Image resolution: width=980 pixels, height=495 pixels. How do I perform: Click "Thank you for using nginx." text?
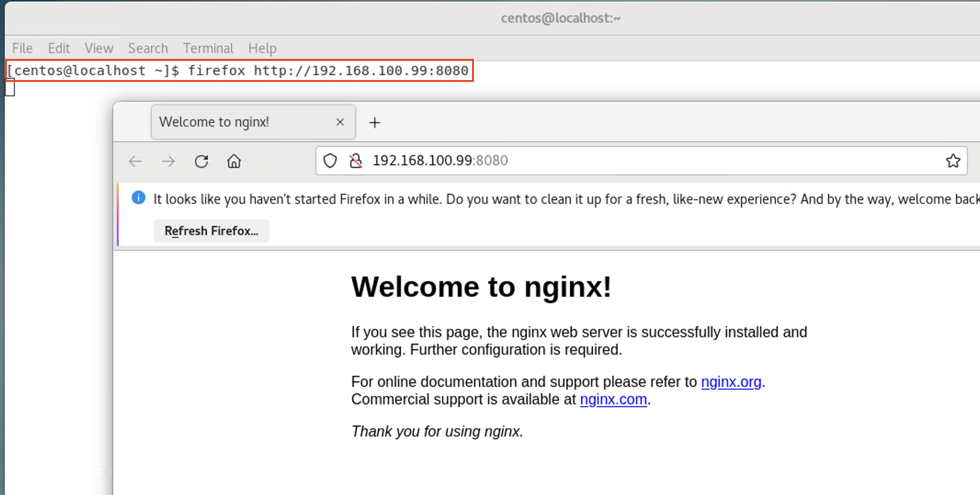coord(437,432)
